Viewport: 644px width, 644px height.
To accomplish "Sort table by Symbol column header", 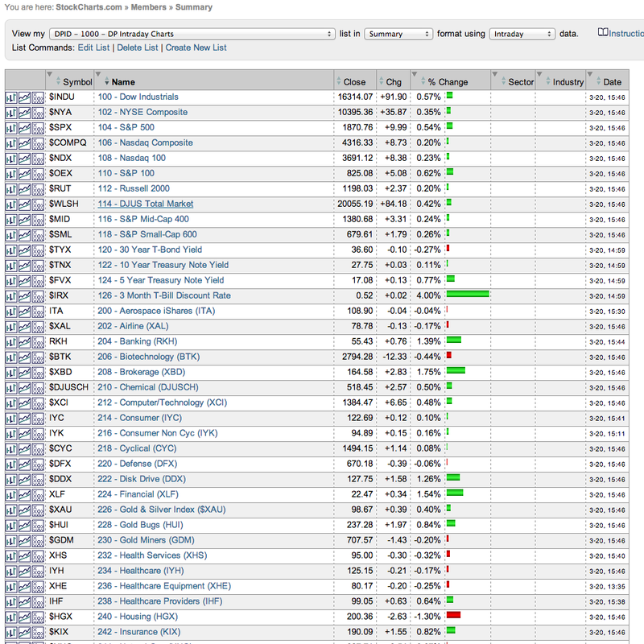I will 77,81.
